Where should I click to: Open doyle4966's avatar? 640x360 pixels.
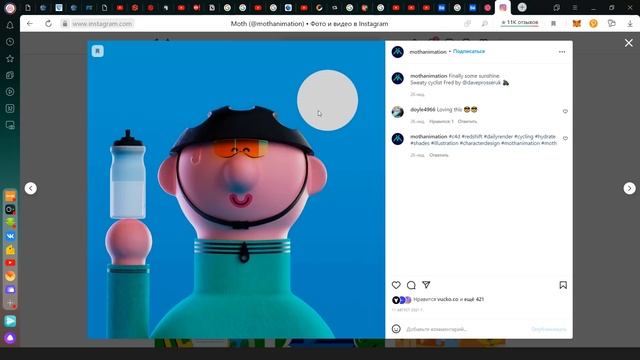click(x=398, y=111)
